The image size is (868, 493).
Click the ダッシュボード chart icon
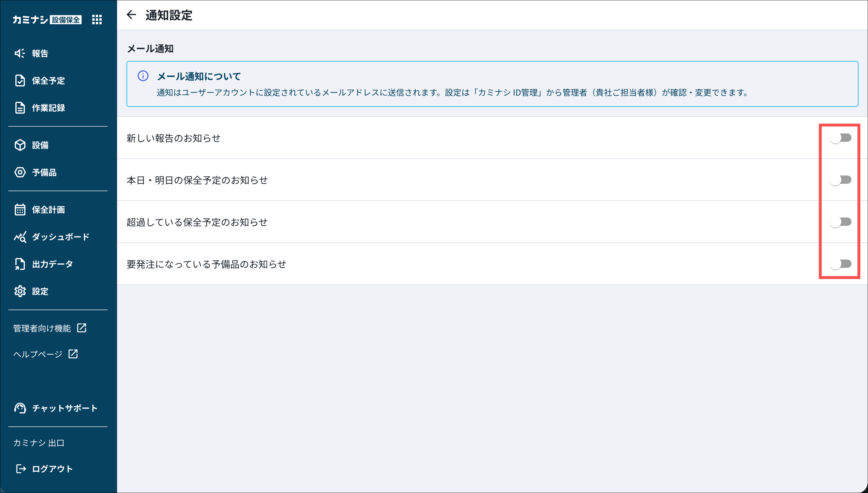pos(20,237)
